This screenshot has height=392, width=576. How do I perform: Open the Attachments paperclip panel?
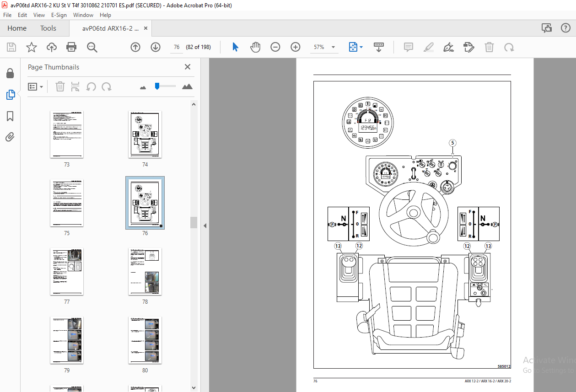[10, 137]
